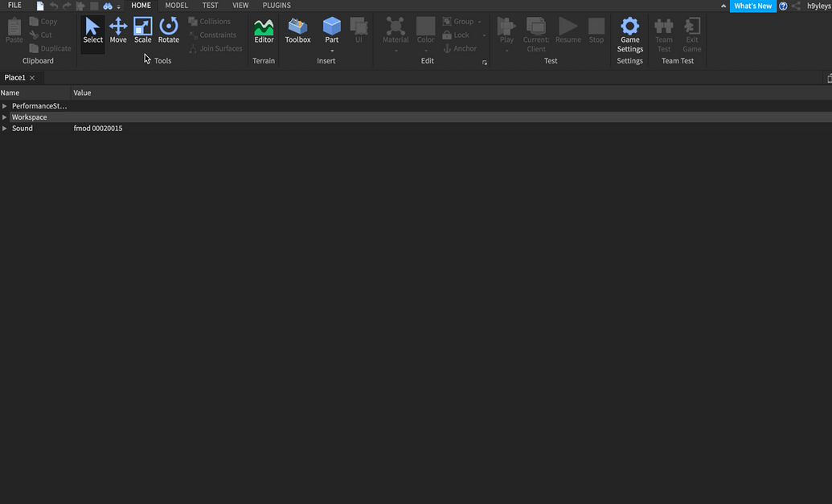Click the Stop test button
The image size is (832, 504).
coord(596,31)
